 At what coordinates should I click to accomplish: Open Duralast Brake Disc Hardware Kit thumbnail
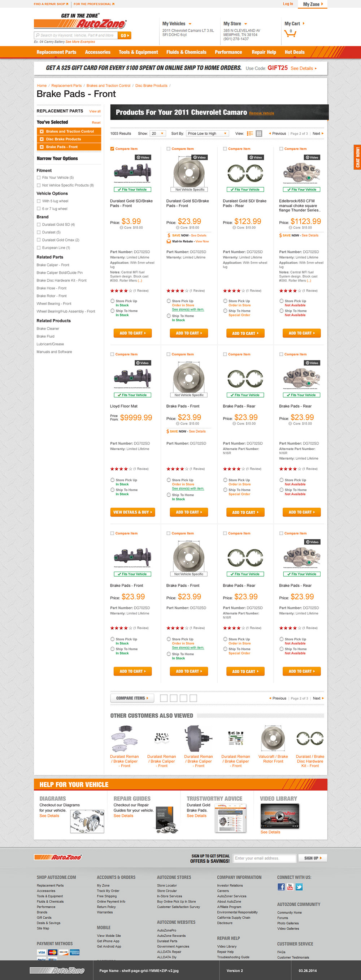point(310,738)
